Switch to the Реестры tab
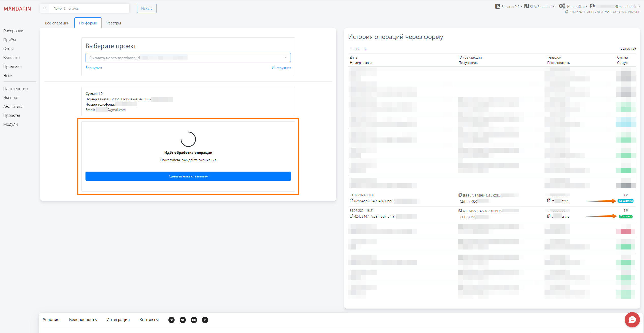This screenshot has height=333, width=644. (113, 23)
